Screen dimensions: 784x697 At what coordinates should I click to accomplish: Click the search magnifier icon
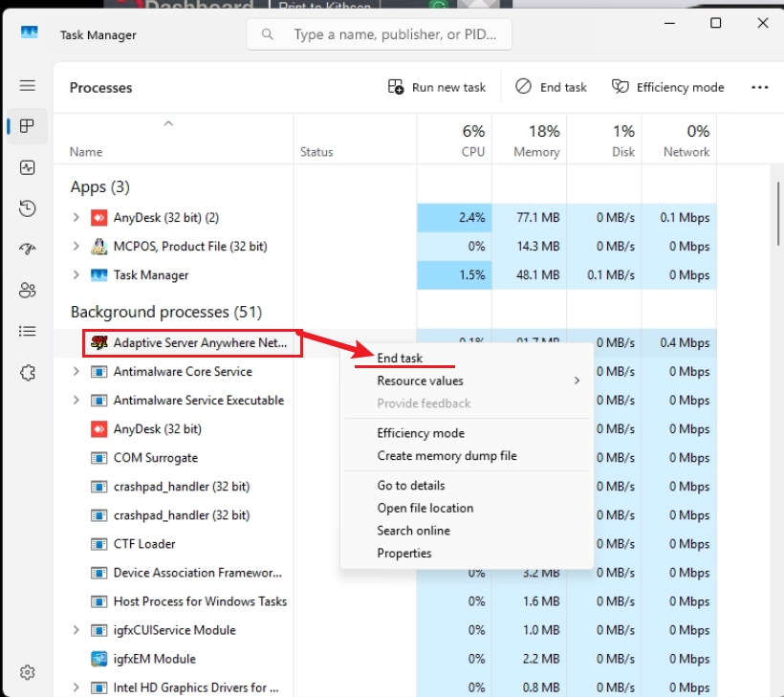point(268,34)
